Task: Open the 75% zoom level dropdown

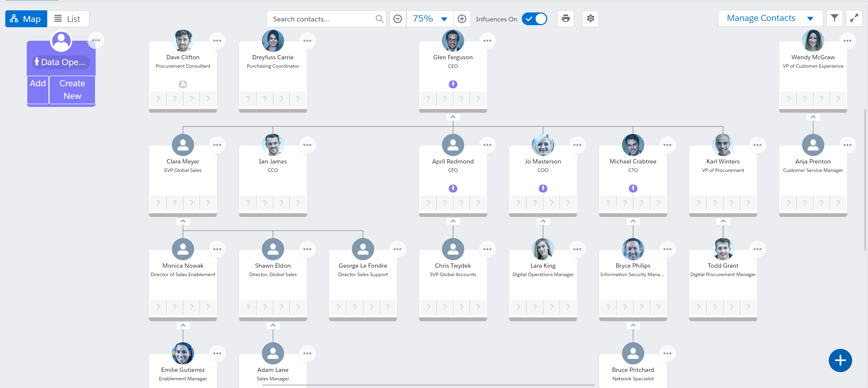Action: pyautogui.click(x=429, y=19)
